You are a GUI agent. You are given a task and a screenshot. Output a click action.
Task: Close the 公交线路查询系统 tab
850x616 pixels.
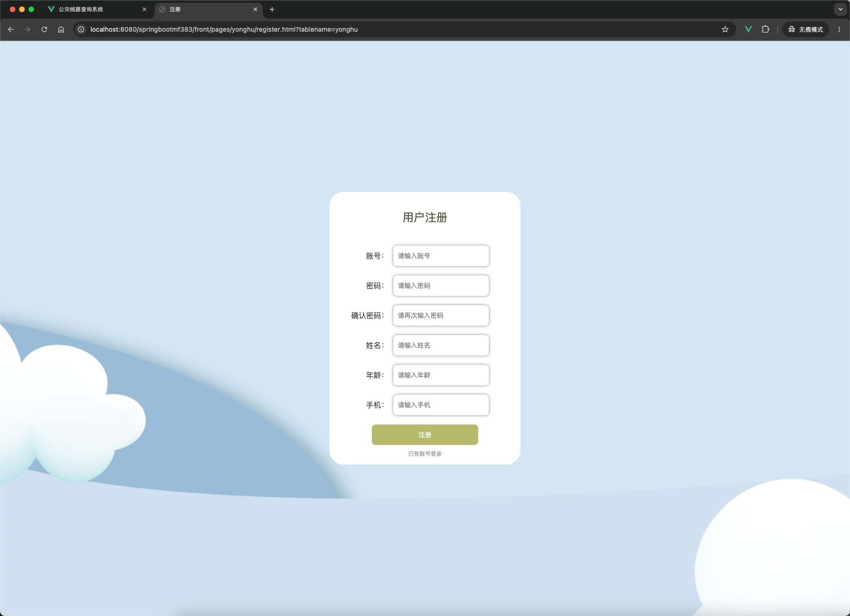tap(144, 9)
